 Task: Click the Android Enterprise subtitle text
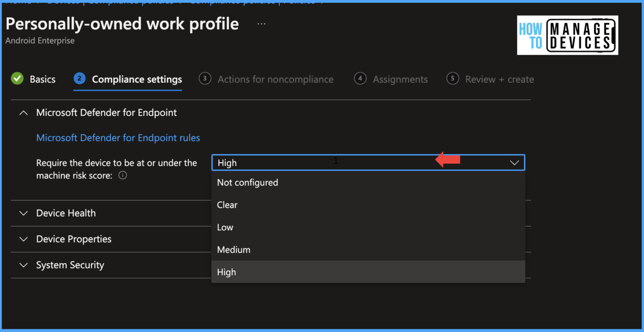point(40,41)
